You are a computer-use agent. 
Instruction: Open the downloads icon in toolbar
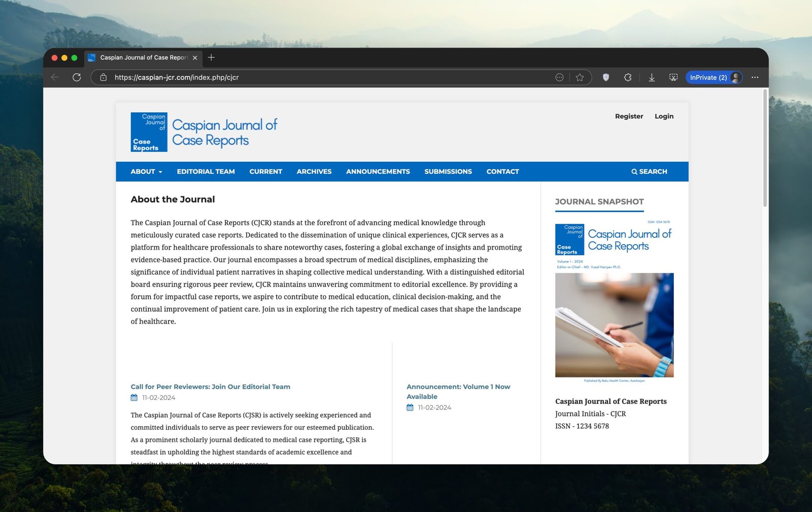click(x=652, y=77)
